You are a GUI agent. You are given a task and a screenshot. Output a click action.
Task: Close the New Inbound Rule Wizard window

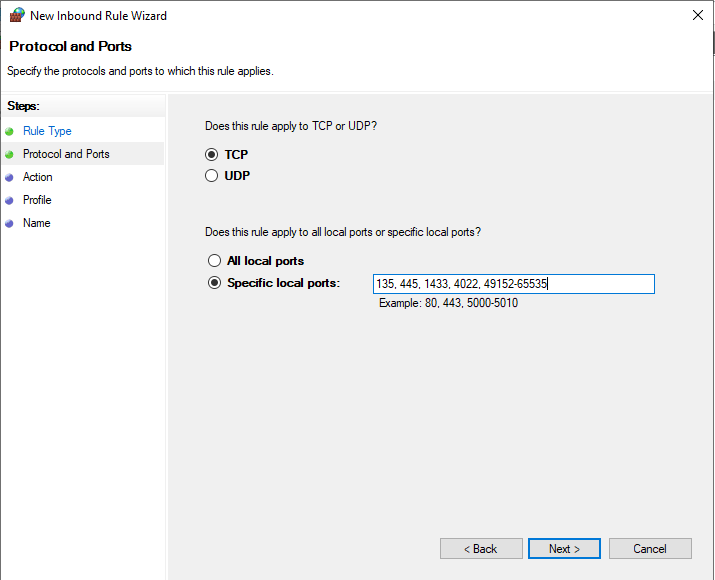point(697,15)
